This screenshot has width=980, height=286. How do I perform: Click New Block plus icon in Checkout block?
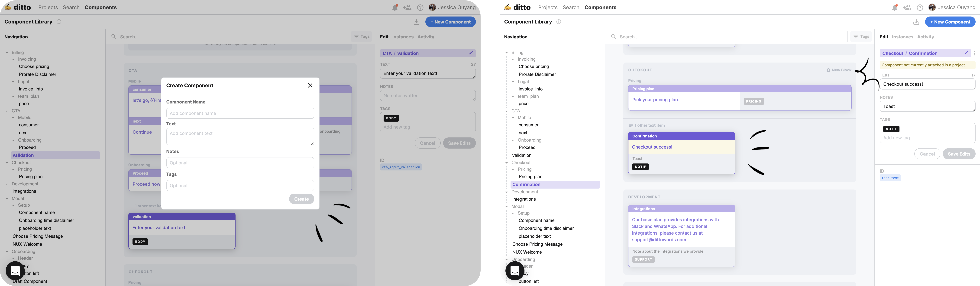(828, 70)
